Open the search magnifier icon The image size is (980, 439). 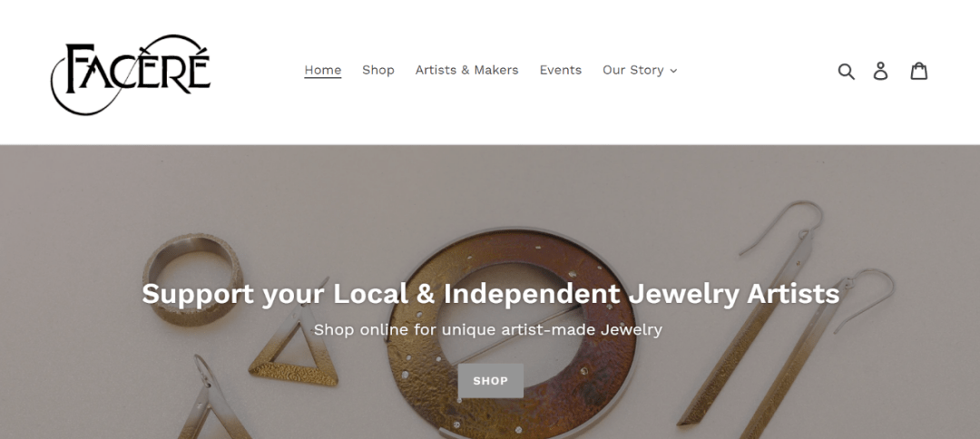tap(846, 71)
